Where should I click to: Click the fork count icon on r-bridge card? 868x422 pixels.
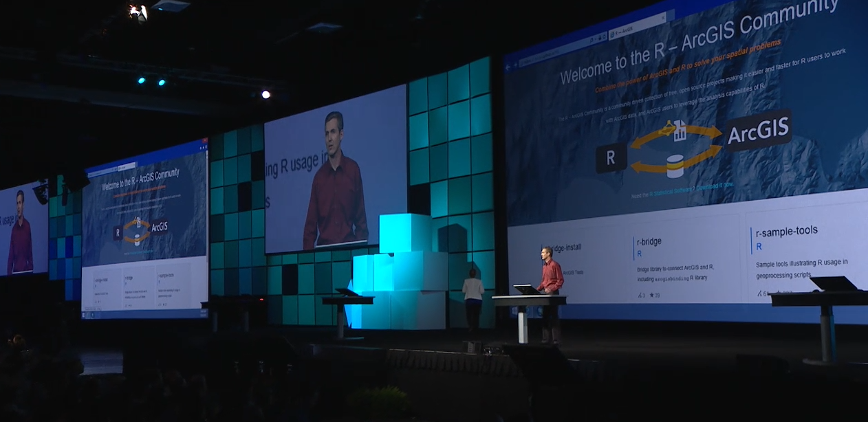640,296
